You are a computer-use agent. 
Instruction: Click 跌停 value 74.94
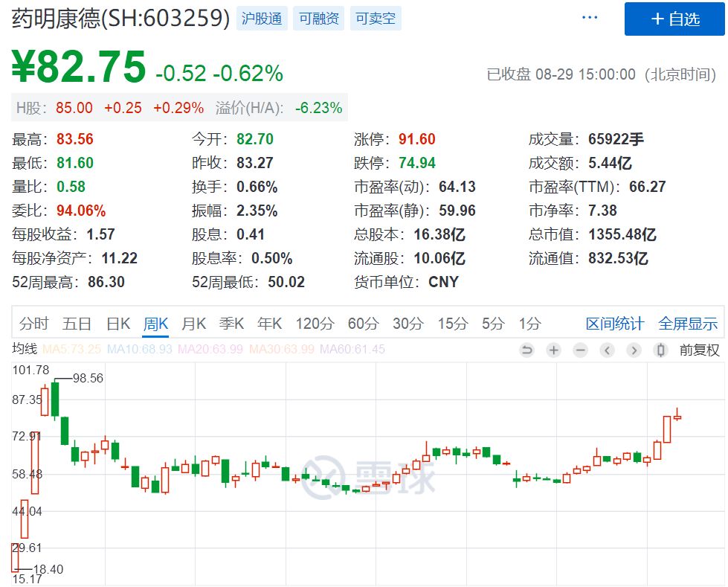click(x=417, y=163)
